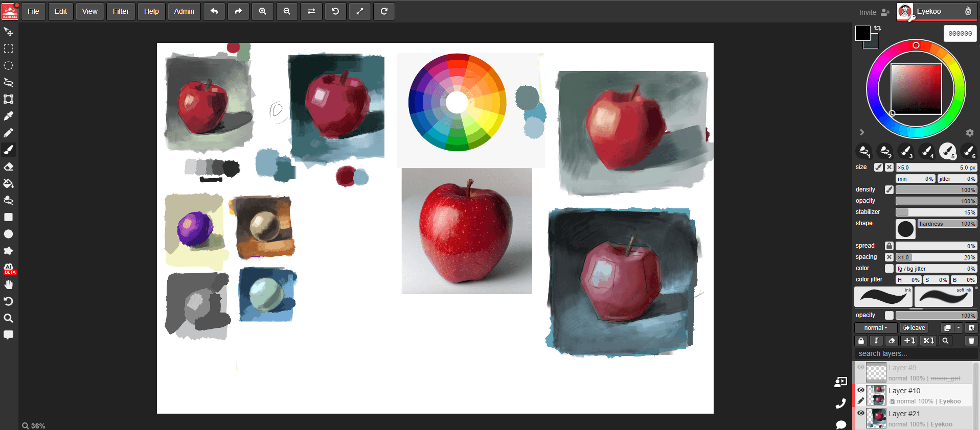Click the Undo arrow in top toolbar
The image size is (980, 430).
pos(214,11)
